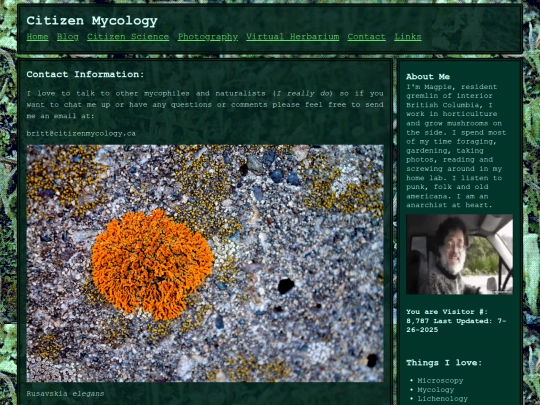Image resolution: width=540 pixels, height=405 pixels.
Task: Click the Mycology list item
Action: (x=436, y=390)
